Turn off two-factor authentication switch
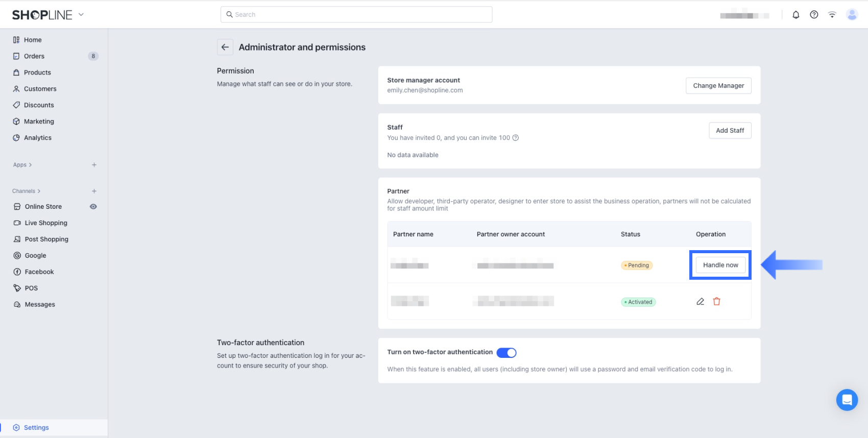The height and width of the screenshot is (438, 868). (x=507, y=353)
